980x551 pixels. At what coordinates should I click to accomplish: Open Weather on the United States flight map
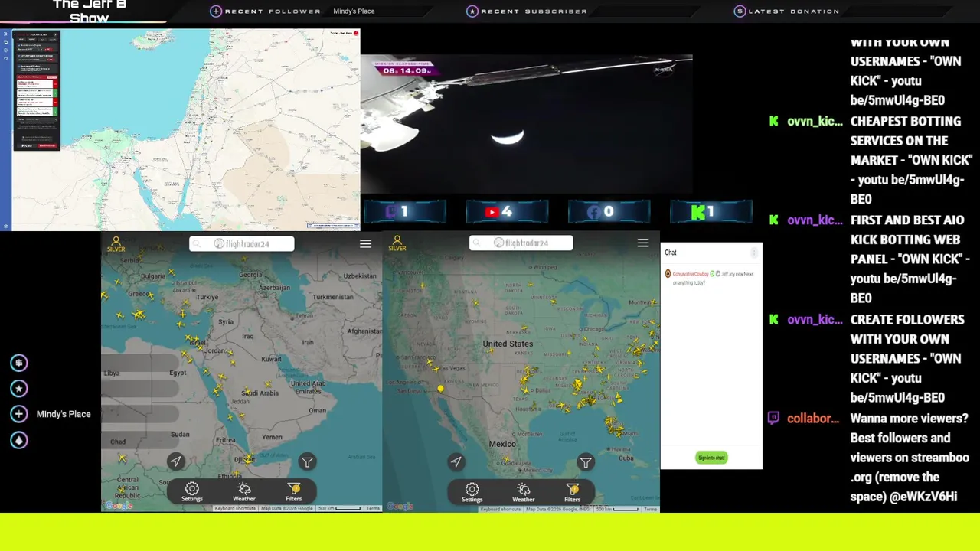[x=524, y=492]
